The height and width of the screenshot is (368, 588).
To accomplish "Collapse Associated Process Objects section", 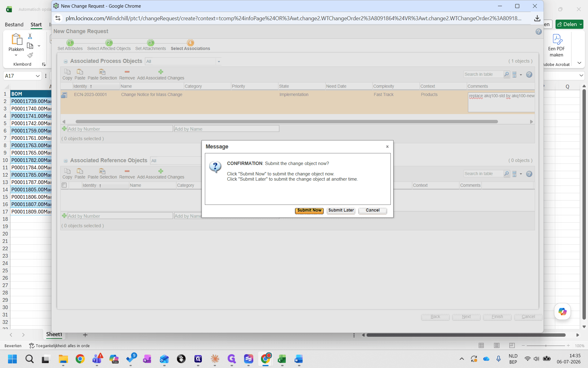I will point(66,62).
